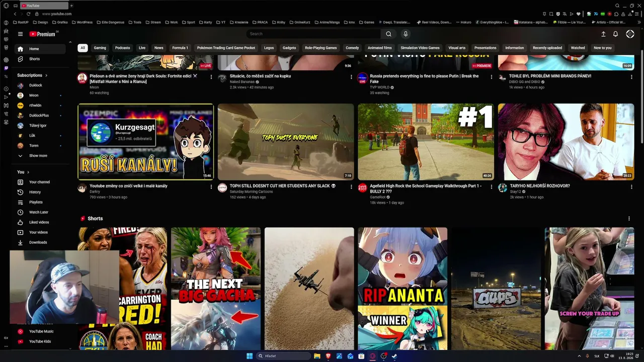
Task: Open the Kurzgesagt RUŠÍ KANÁLY video thumbnail
Action: [x=145, y=142]
